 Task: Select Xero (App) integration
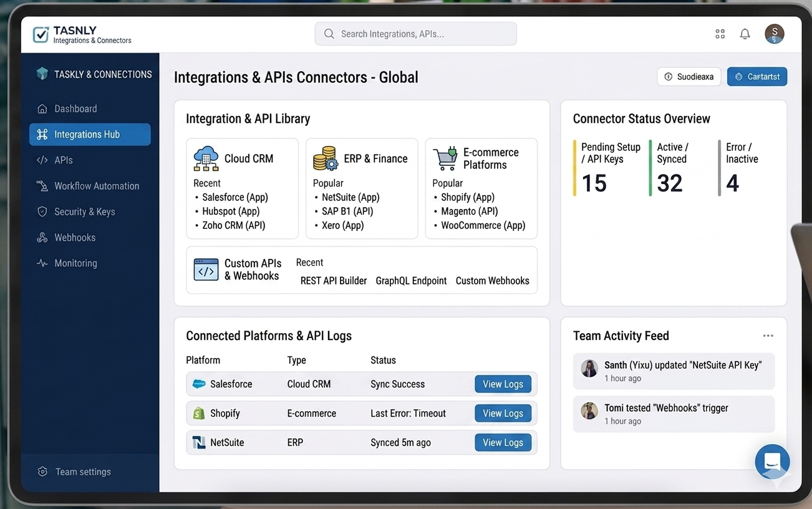pyautogui.click(x=342, y=226)
